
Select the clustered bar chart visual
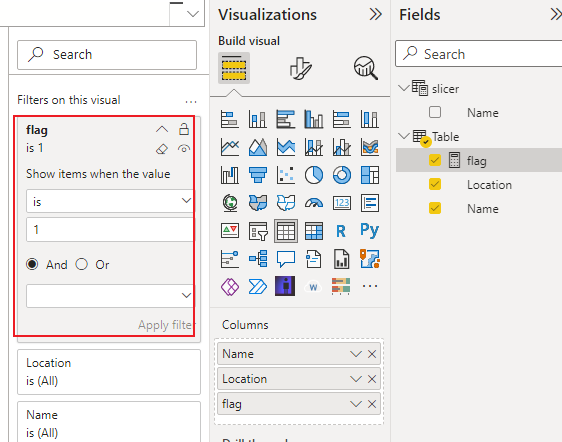coord(286,119)
